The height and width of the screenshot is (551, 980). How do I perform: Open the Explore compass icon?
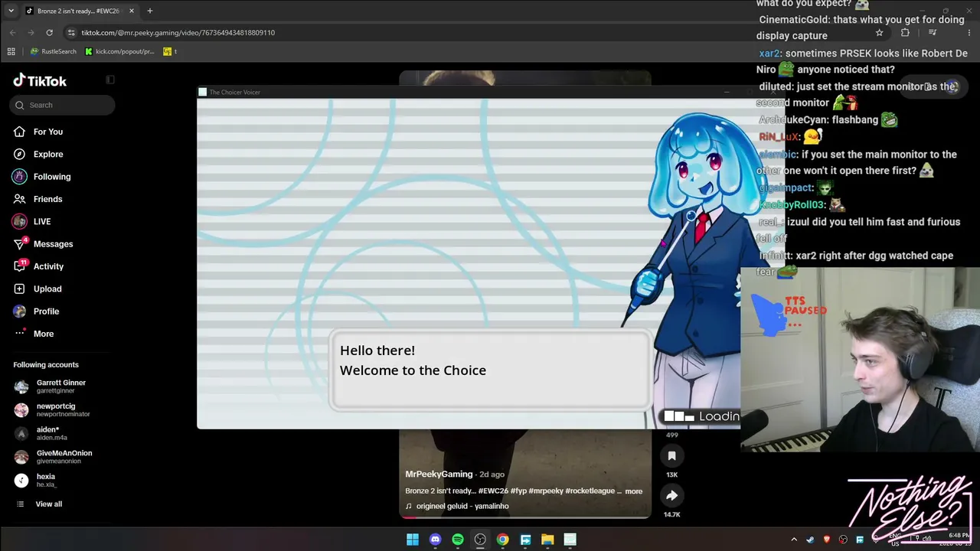(19, 154)
